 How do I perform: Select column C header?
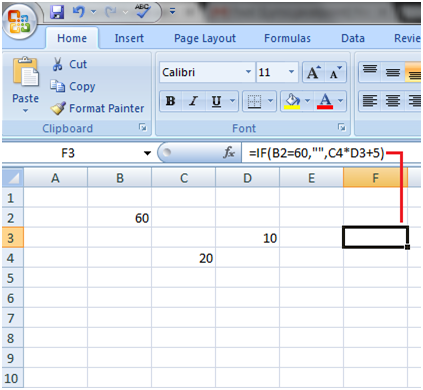pyautogui.click(x=184, y=178)
